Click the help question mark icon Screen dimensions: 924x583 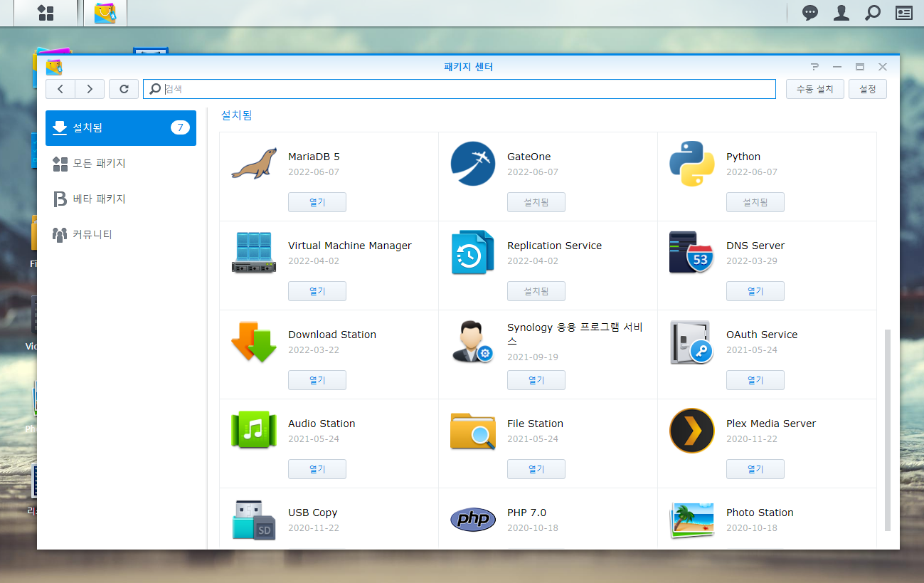pos(815,67)
